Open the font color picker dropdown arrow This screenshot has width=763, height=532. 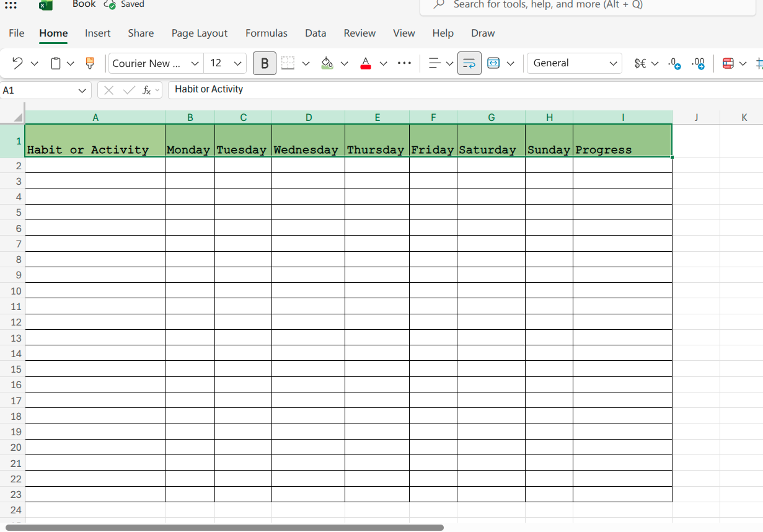[383, 63]
